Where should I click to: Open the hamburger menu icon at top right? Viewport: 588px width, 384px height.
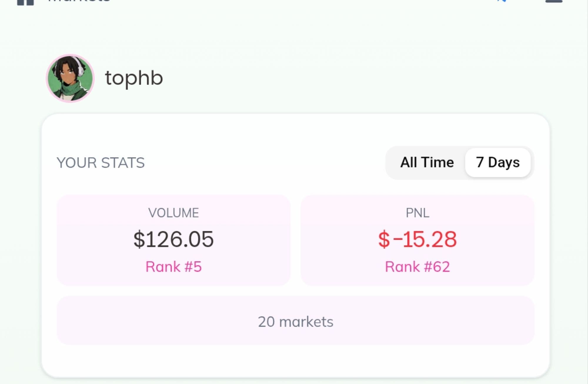tap(554, 1)
